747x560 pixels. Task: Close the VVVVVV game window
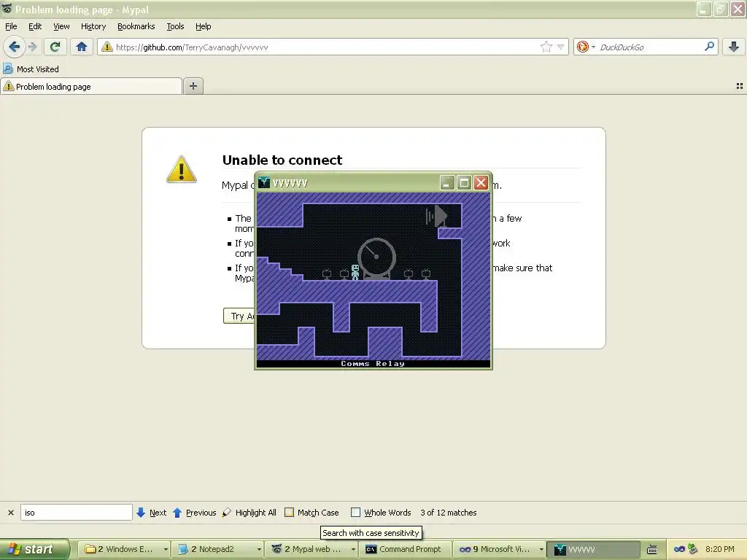(481, 183)
